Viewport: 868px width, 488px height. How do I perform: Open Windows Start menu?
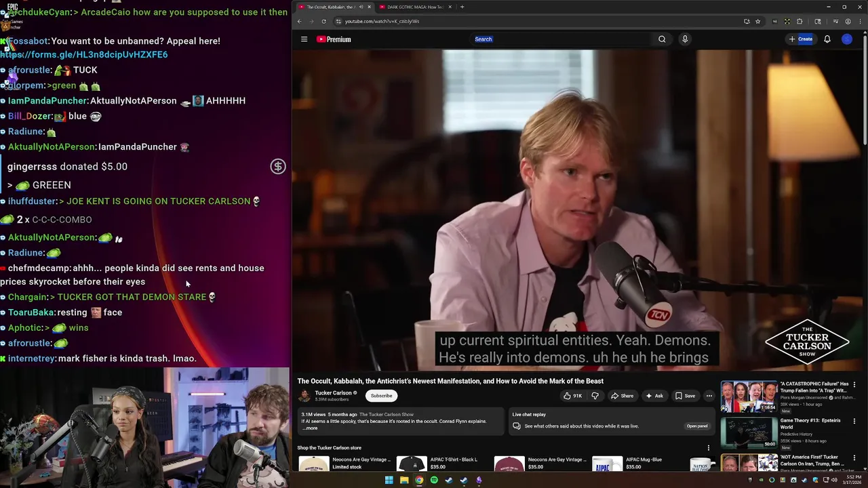pos(389,480)
